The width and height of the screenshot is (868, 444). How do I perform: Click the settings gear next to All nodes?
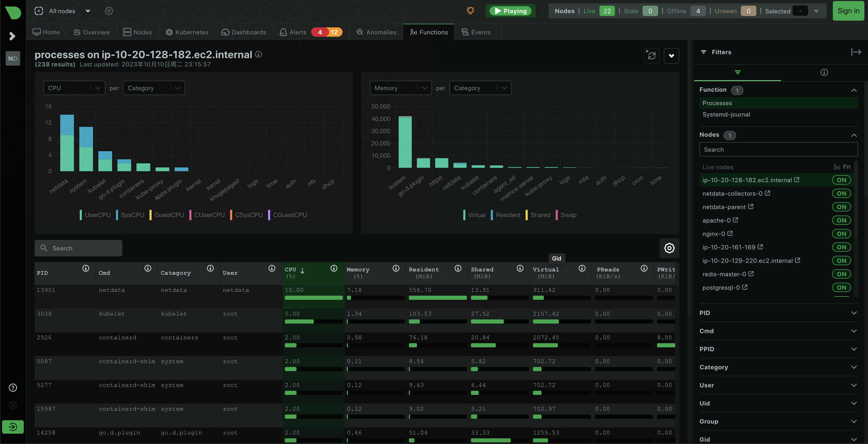pos(109,11)
